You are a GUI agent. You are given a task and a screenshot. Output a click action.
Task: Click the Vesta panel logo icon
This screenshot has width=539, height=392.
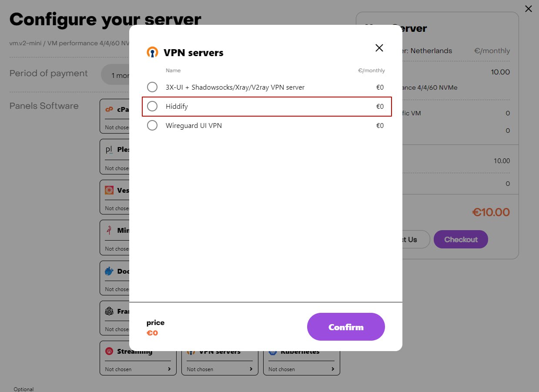point(109,190)
